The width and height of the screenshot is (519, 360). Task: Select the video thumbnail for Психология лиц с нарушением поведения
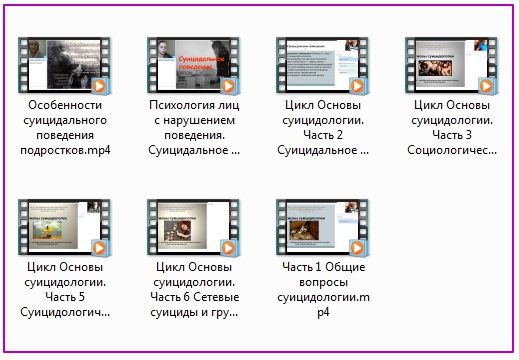point(193,65)
